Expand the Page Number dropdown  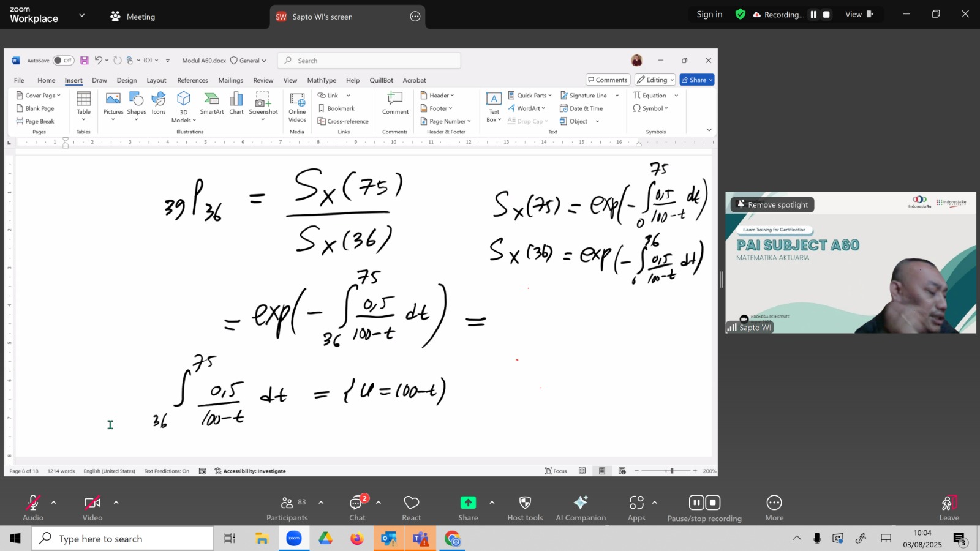445,121
